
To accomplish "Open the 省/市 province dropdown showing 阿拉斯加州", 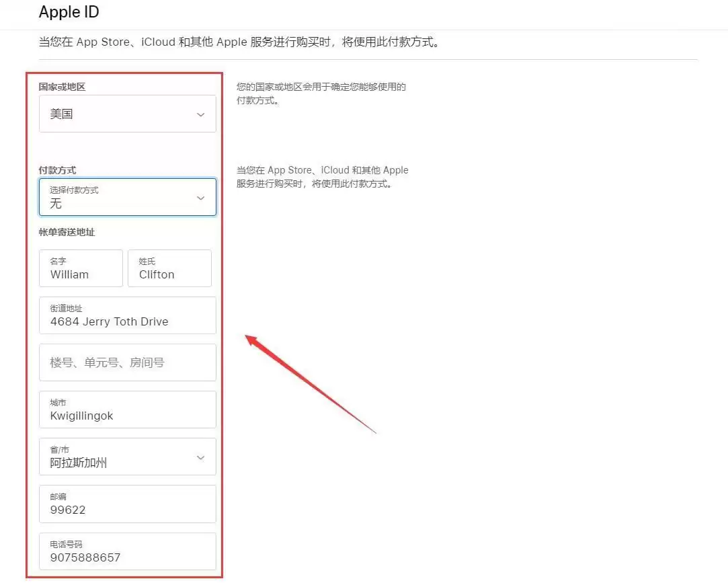I will coord(128,457).
